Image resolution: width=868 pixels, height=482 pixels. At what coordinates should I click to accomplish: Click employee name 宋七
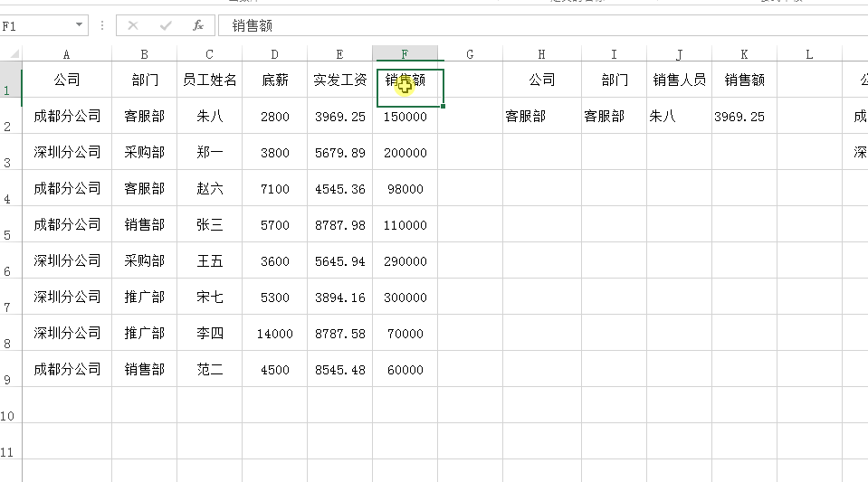click(209, 298)
